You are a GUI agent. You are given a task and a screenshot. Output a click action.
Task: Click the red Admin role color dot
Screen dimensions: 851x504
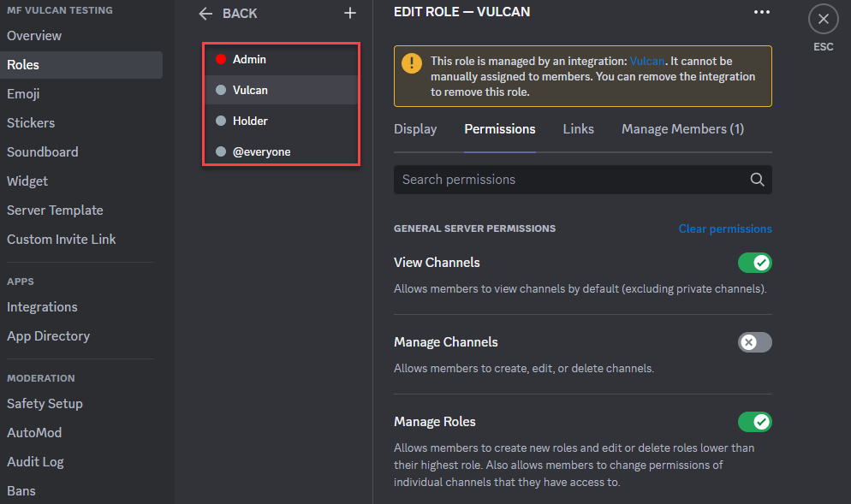(221, 59)
